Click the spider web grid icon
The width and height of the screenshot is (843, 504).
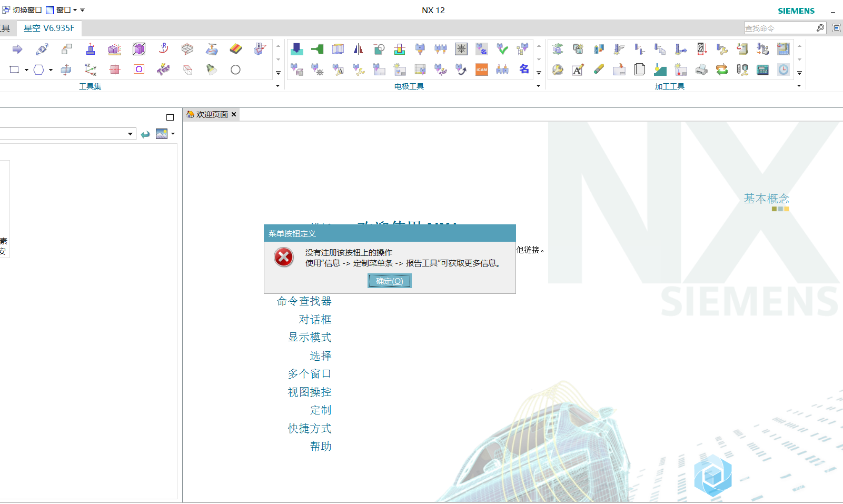[x=461, y=50]
